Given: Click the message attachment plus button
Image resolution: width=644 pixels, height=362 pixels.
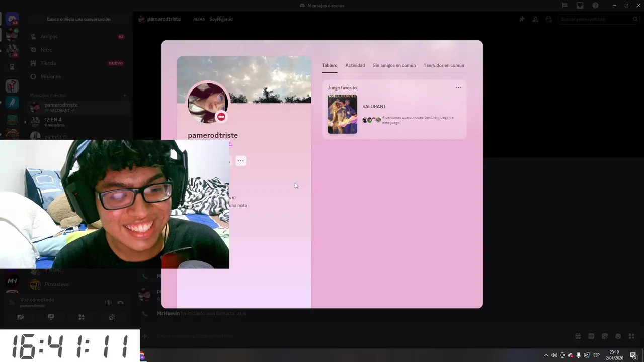Looking at the screenshot, I should point(145,336).
